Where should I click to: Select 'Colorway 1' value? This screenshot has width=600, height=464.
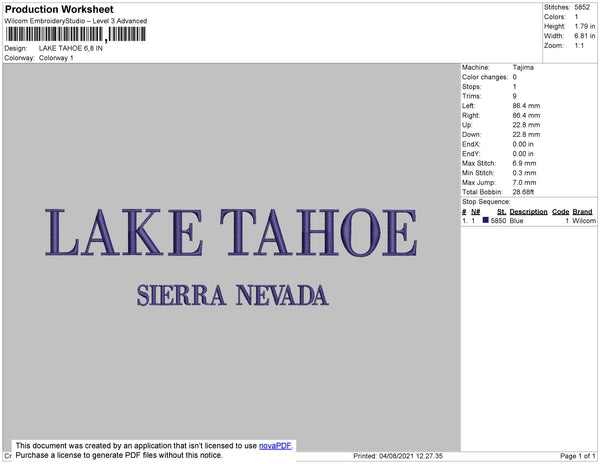[56, 58]
